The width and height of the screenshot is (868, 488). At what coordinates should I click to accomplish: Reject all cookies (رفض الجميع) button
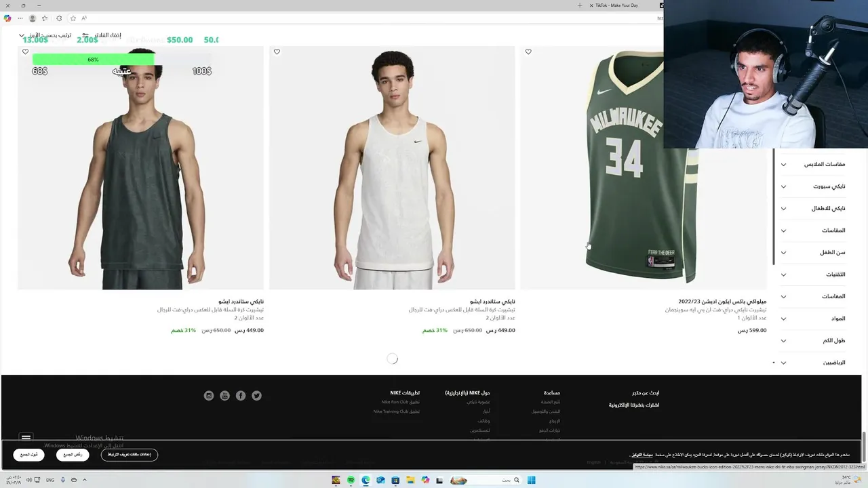click(x=73, y=455)
